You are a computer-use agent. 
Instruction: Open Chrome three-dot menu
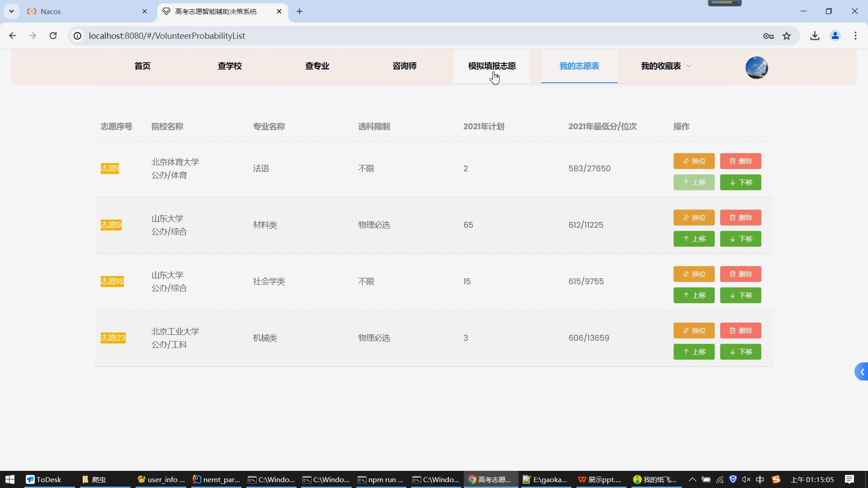pyautogui.click(x=855, y=36)
